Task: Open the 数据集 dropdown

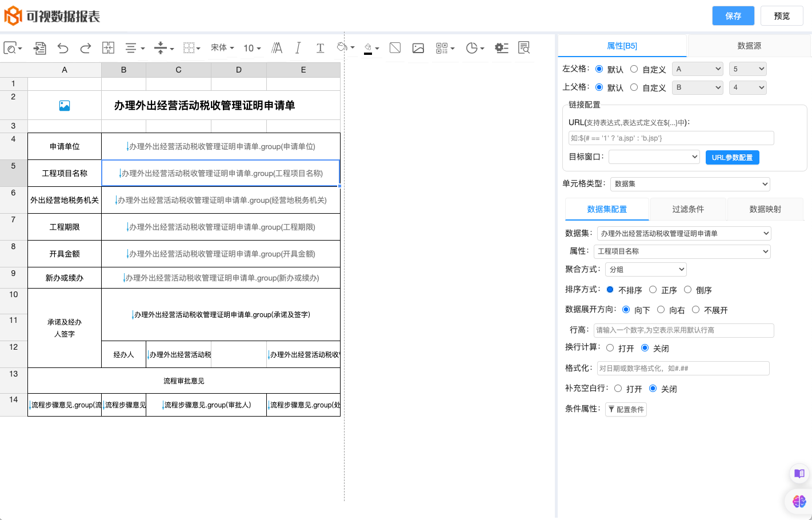Action: pyautogui.click(x=684, y=234)
